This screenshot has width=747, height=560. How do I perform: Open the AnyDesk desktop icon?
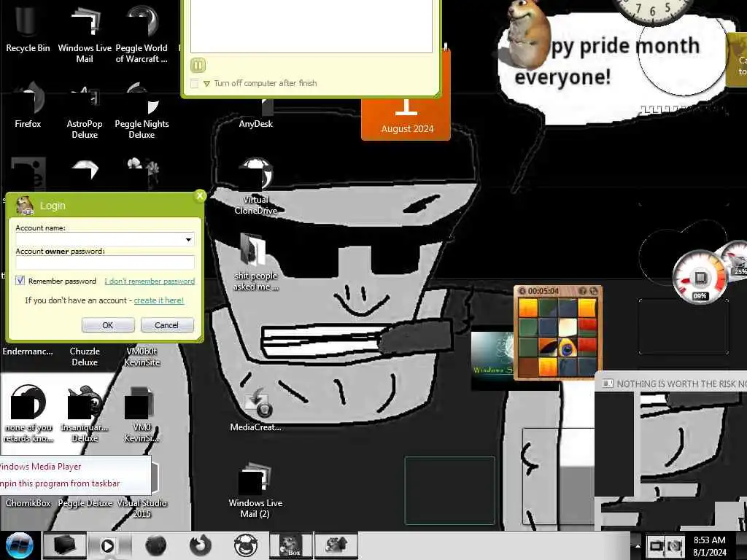256,114
